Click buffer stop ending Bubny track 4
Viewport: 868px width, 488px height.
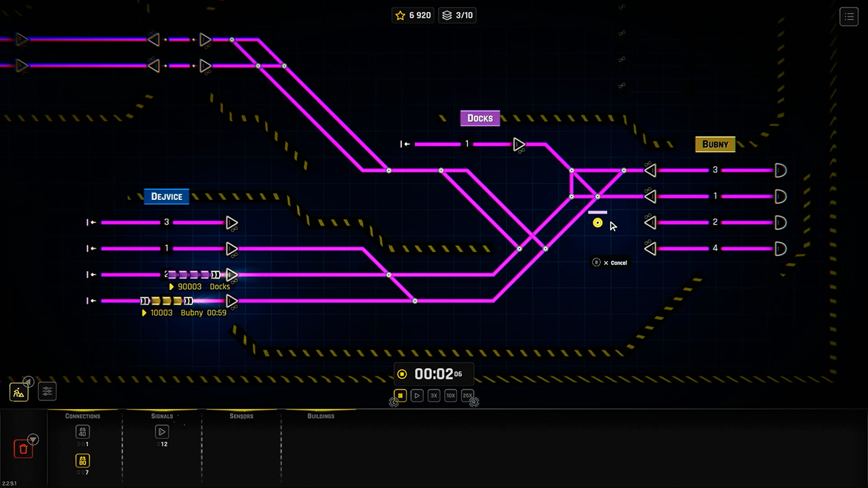tap(781, 249)
